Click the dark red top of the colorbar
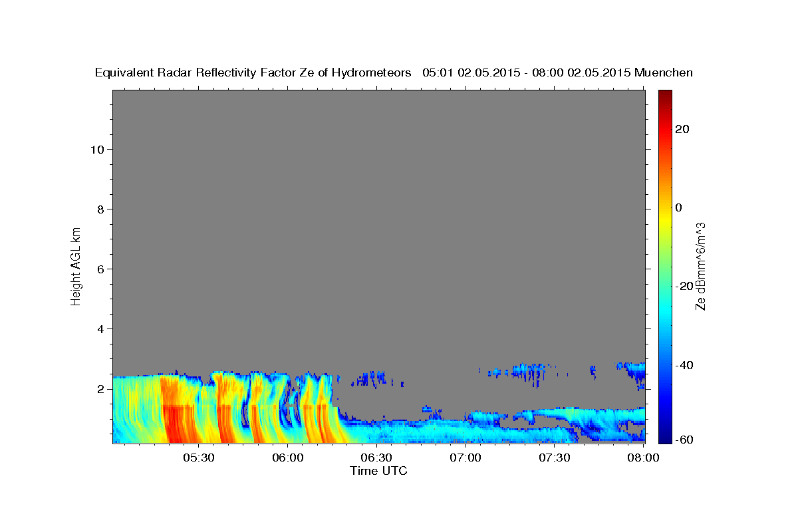Image resolution: width=798 pixels, height=532 pixels. pyautogui.click(x=664, y=94)
